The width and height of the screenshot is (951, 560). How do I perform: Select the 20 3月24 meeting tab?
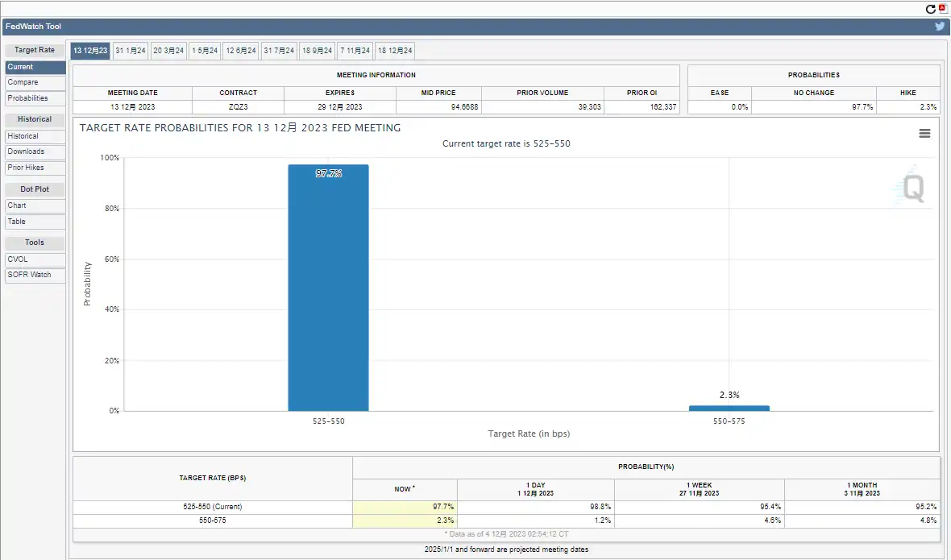tap(168, 51)
